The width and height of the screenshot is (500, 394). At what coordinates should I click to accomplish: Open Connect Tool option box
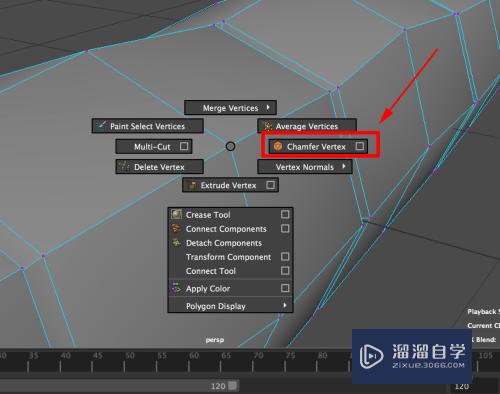coord(285,271)
